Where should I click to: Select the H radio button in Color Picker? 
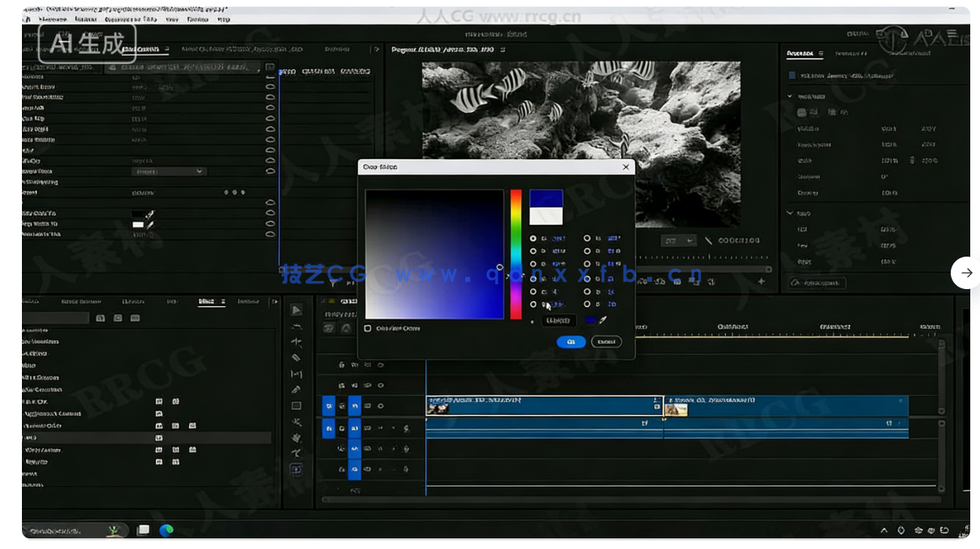pos(533,237)
